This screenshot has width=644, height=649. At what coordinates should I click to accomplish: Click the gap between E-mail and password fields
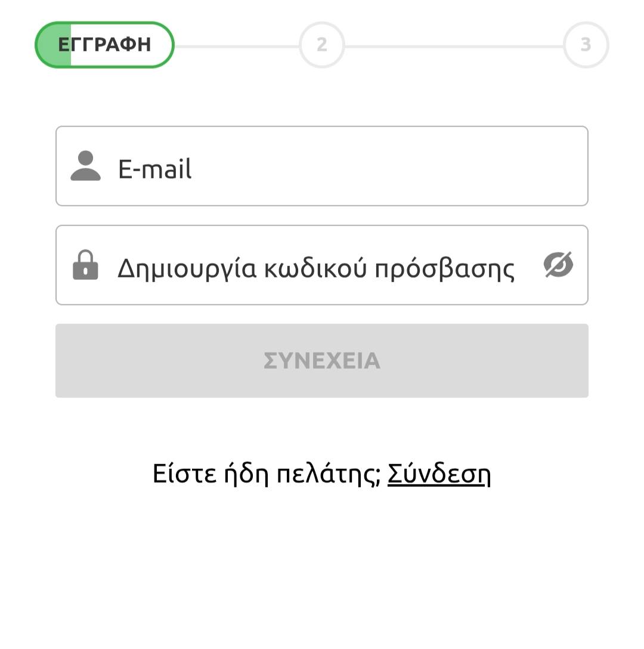coord(322,216)
